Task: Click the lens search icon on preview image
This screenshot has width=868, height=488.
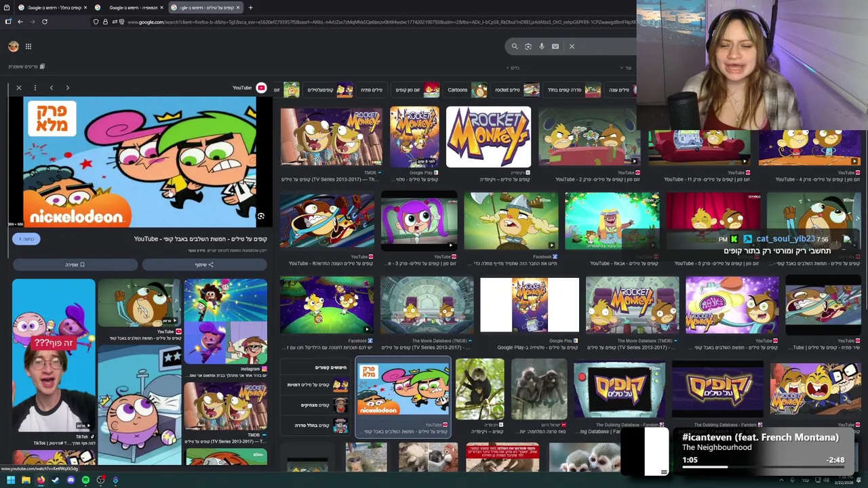Action: [x=260, y=216]
